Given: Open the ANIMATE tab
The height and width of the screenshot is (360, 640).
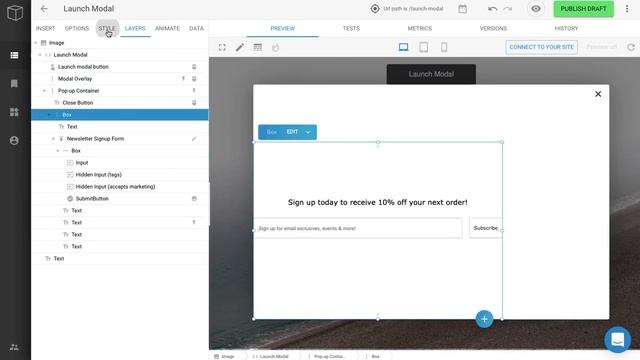Looking at the screenshot, I should 167,28.
